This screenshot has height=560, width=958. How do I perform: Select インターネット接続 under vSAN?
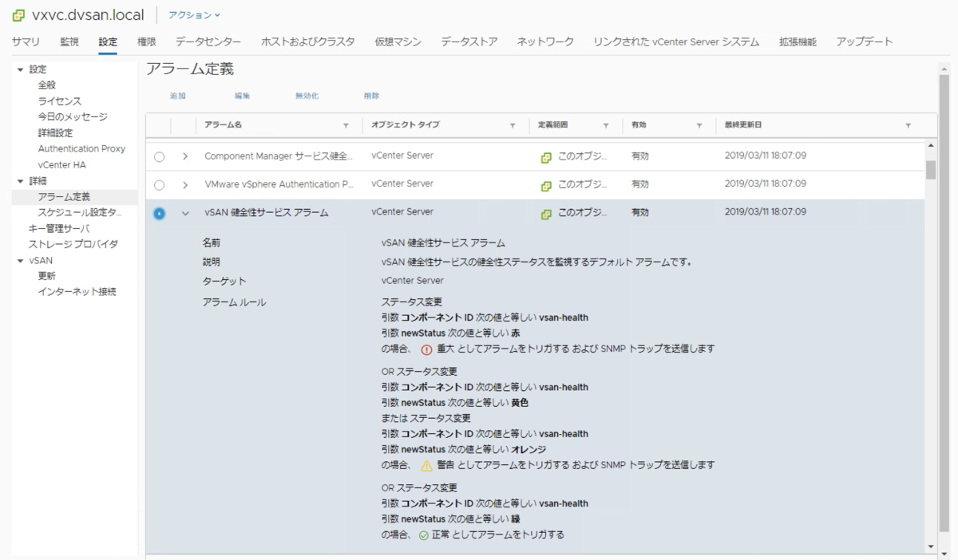pos(77,292)
